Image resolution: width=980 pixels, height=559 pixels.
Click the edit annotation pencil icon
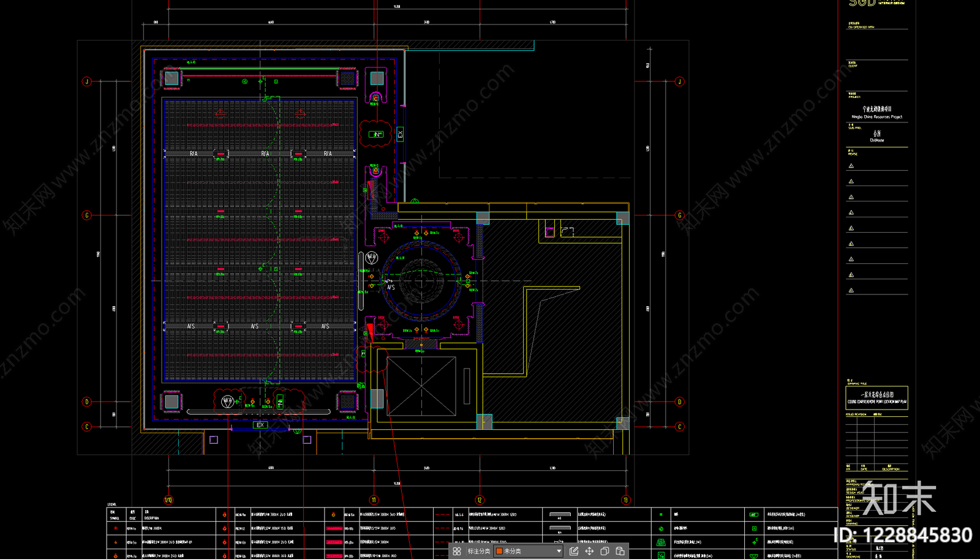pos(574,551)
